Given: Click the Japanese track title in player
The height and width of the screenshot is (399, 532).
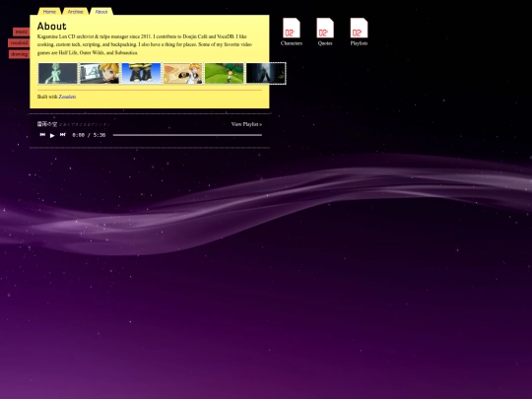Looking at the screenshot, I should (x=47, y=124).
